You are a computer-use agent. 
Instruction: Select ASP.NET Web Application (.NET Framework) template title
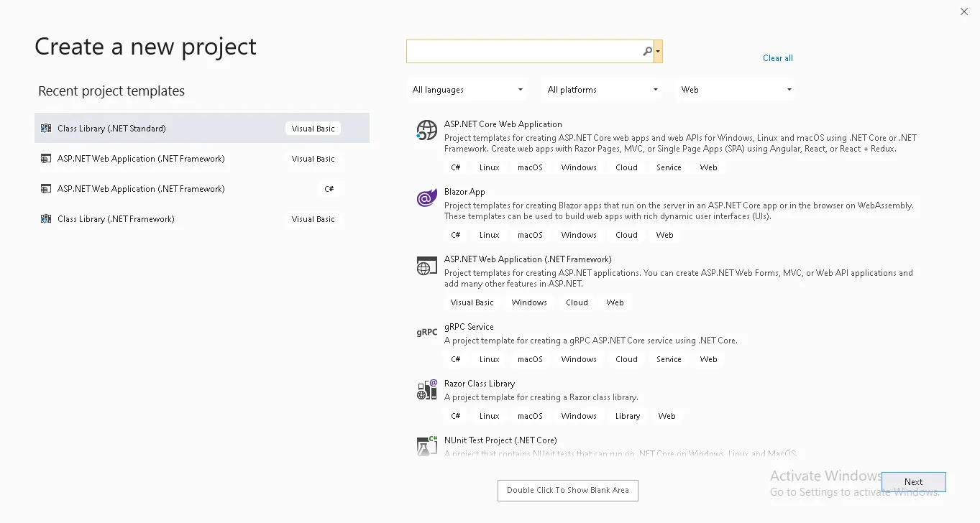[x=528, y=259]
